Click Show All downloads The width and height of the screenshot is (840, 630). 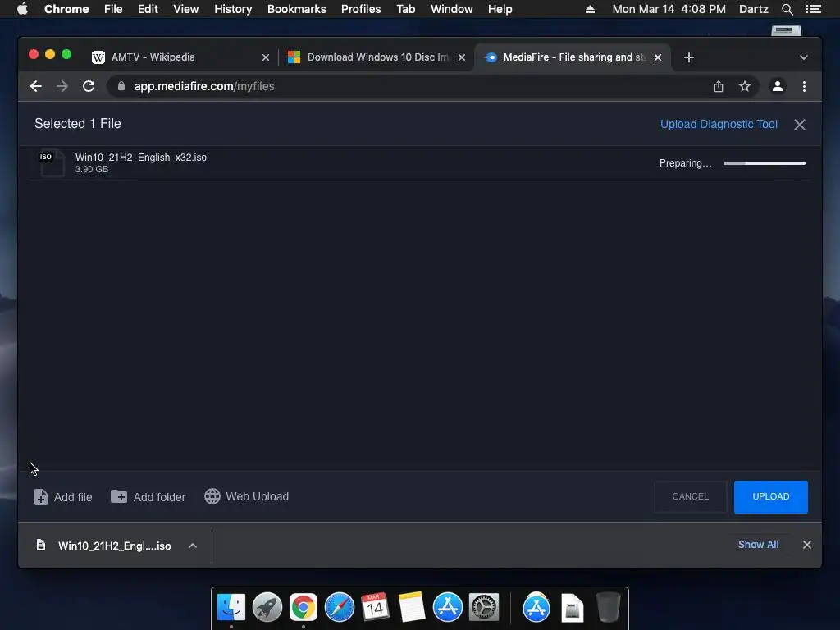click(x=758, y=545)
